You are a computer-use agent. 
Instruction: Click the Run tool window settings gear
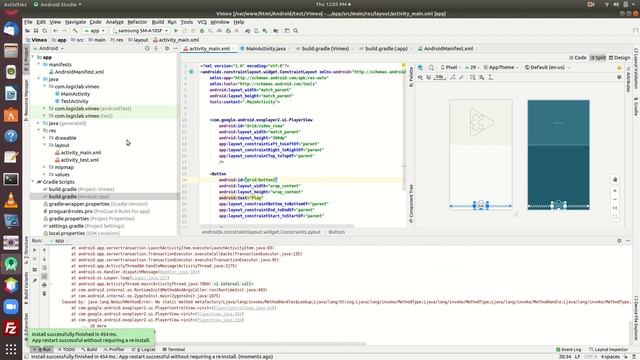pyautogui.click(x=619, y=241)
